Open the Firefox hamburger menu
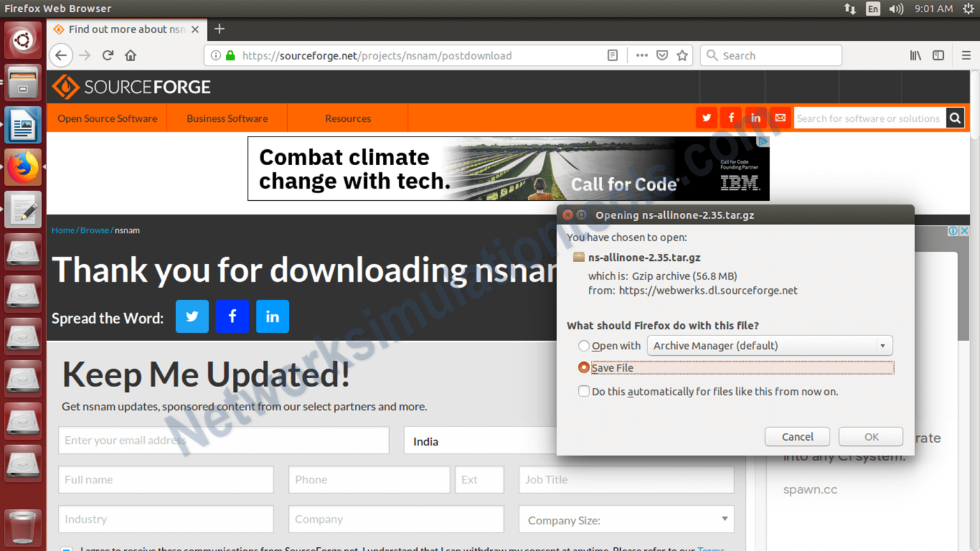The height and width of the screenshot is (551, 980). (x=966, y=55)
